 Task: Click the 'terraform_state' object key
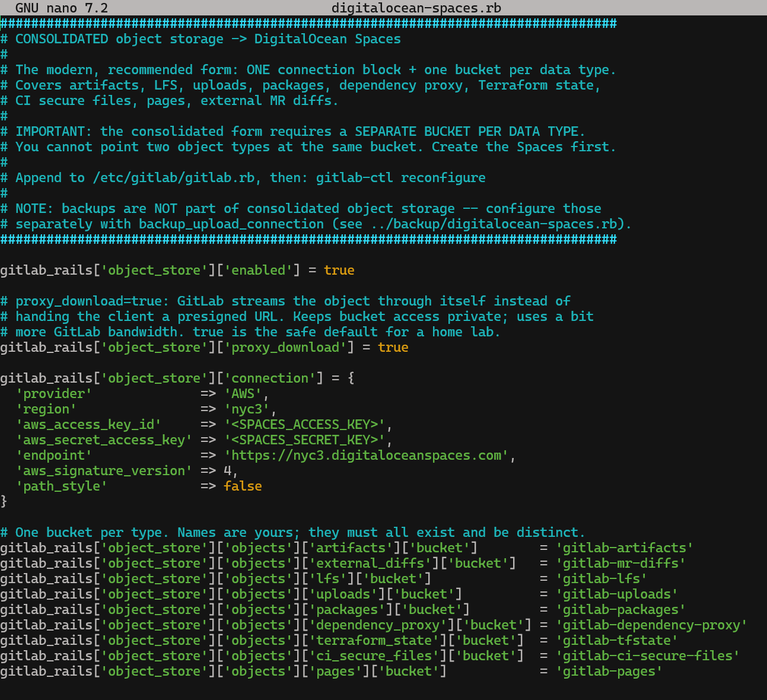pyautogui.click(x=374, y=641)
